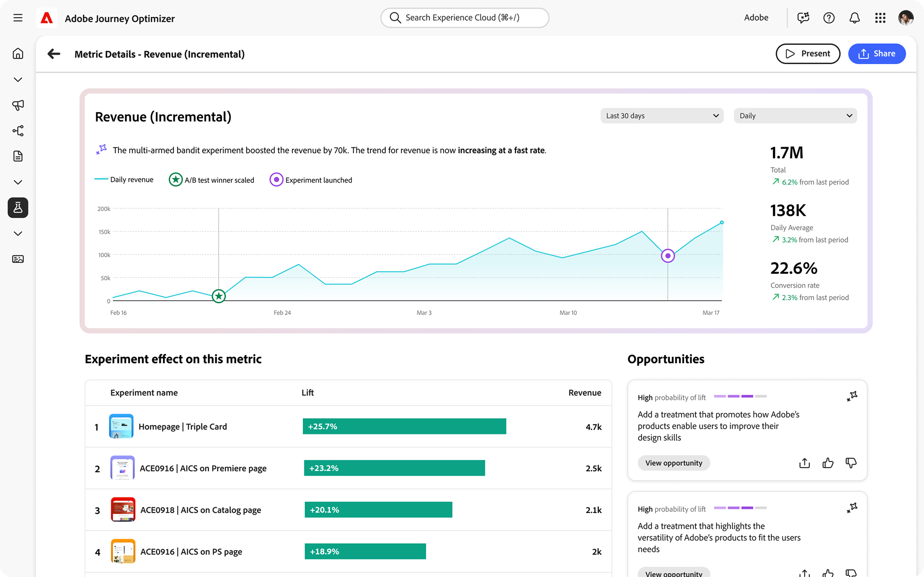
Task: Open ACE0916 AICS on PS page thumbnail
Action: [123, 551]
